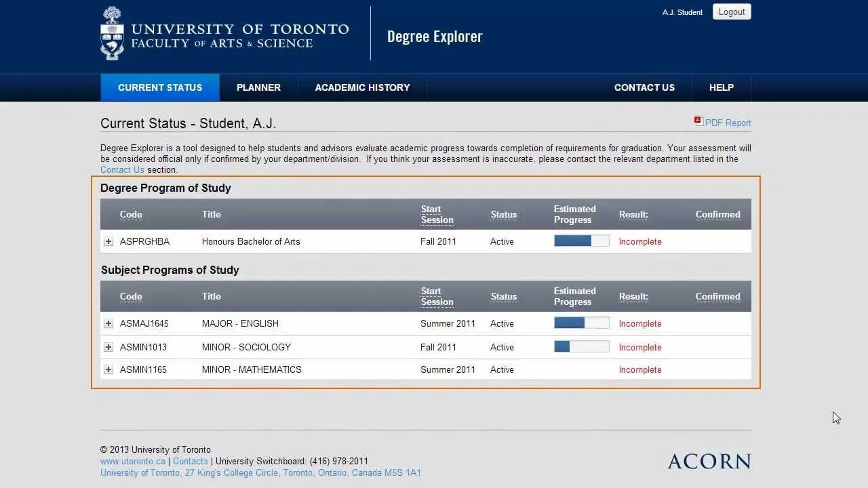Click the University of Toronto crest logo

(112, 33)
